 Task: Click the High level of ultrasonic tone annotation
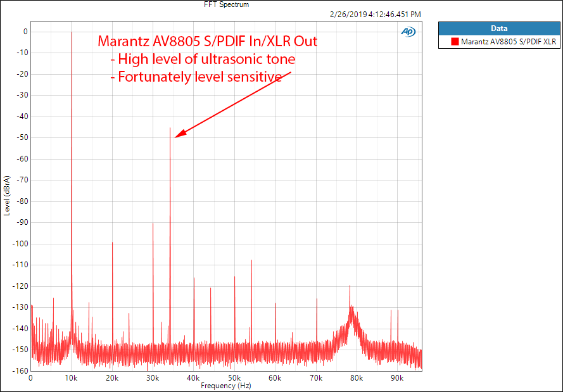pyautogui.click(x=203, y=60)
